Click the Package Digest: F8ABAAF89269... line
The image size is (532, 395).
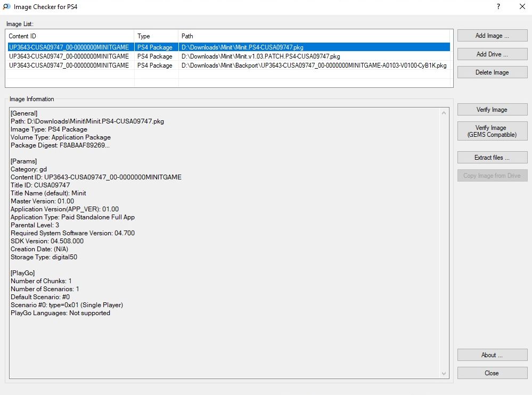[x=60, y=145]
